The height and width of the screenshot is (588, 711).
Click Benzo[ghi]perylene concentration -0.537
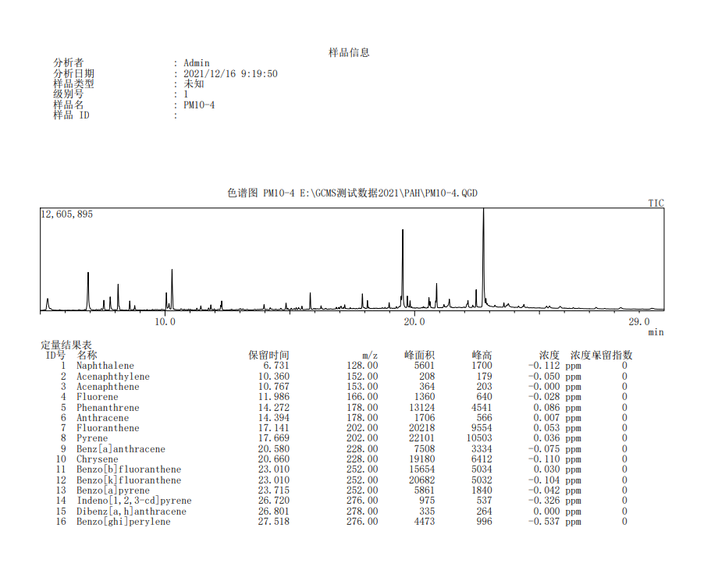[543, 522]
